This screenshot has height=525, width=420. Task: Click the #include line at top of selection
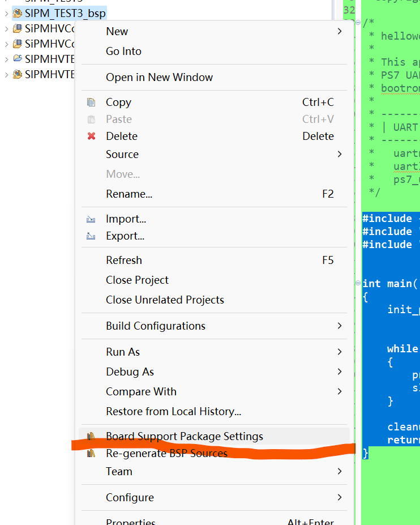point(391,219)
